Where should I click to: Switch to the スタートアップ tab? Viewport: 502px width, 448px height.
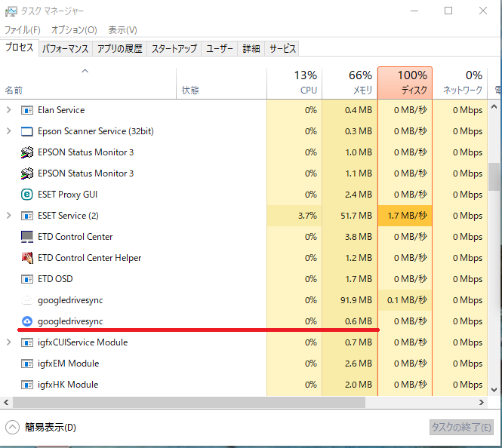coord(174,49)
